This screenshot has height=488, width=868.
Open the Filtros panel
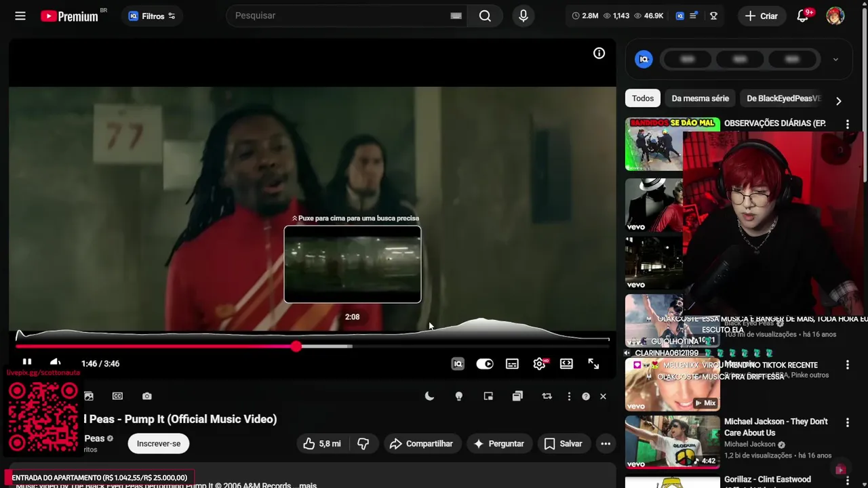(152, 16)
